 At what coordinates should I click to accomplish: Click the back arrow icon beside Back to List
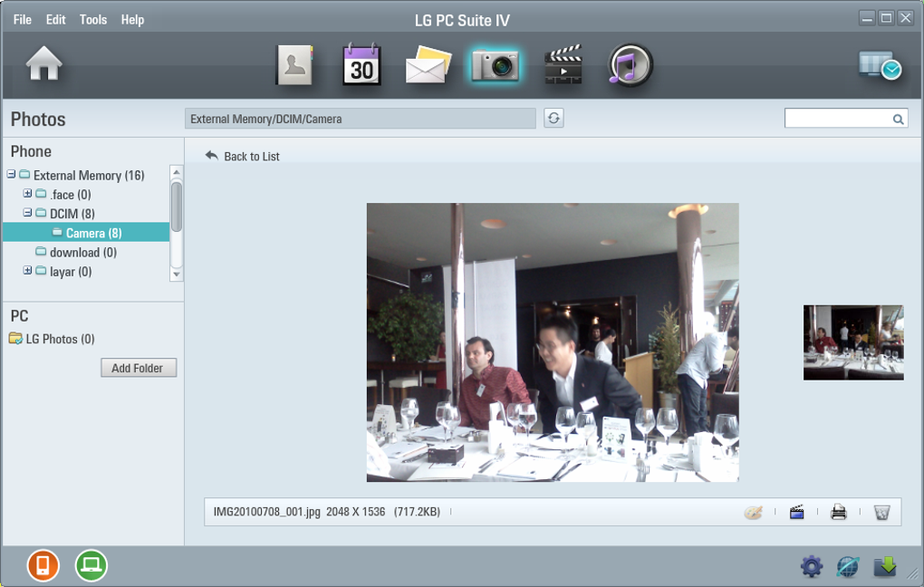pos(212,156)
